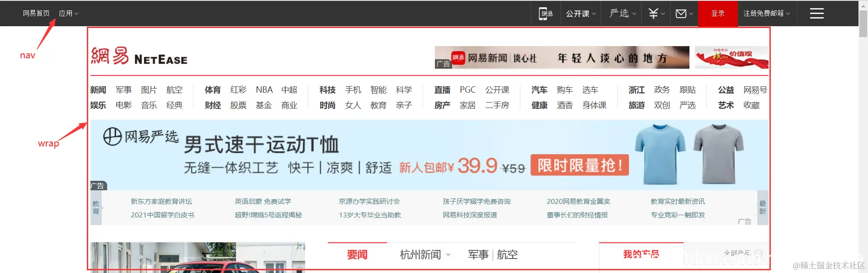The image size is (868, 273).
Task: Open the 手机 link
Action: coord(353,90)
